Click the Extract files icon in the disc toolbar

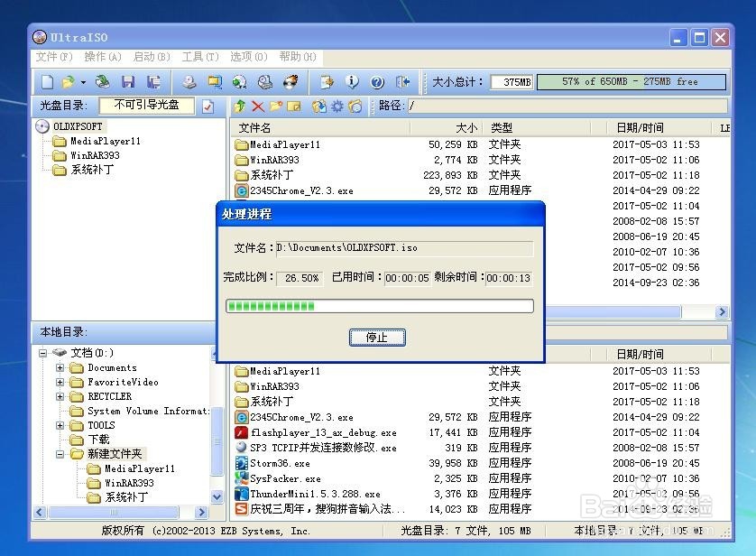(318, 107)
